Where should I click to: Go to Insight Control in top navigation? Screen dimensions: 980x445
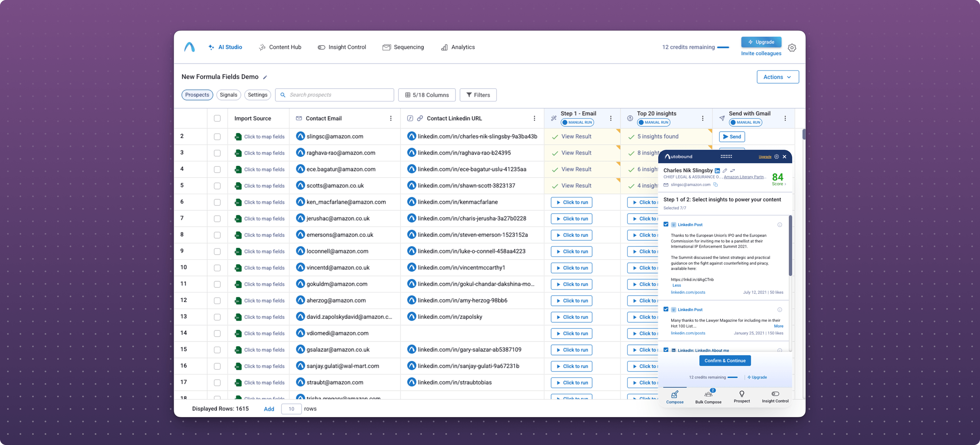tap(342, 47)
